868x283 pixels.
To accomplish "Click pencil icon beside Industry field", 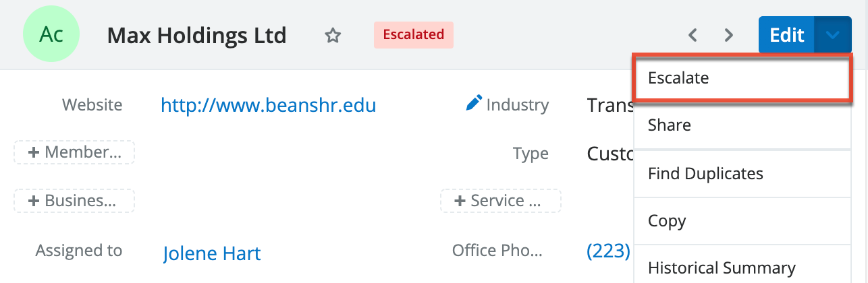I will pos(474,104).
